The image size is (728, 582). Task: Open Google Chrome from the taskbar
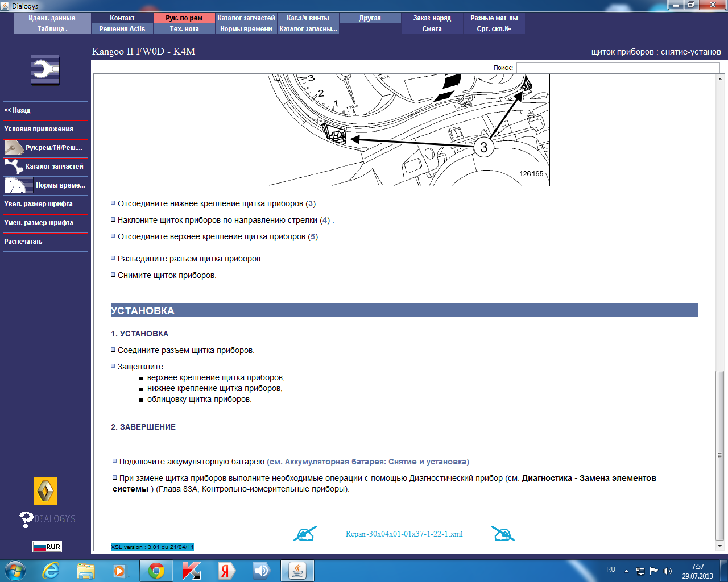[x=156, y=571]
